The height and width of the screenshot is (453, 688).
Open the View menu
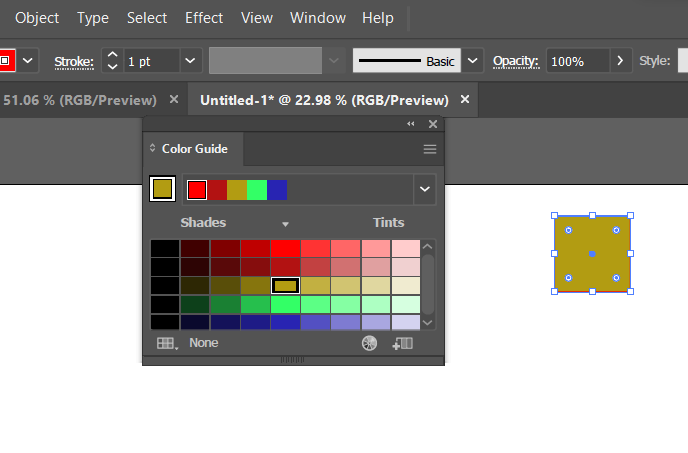click(257, 18)
